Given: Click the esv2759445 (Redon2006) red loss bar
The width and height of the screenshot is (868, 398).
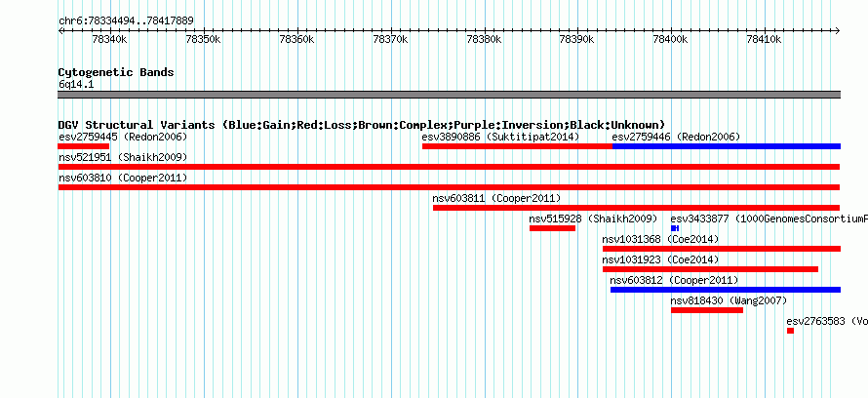Looking at the screenshot, I should pos(84,146).
